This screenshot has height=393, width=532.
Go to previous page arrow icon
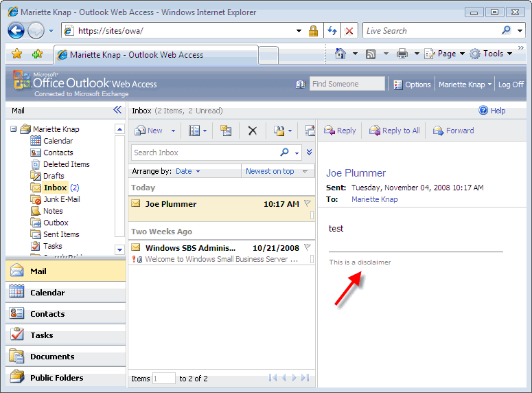click(284, 378)
